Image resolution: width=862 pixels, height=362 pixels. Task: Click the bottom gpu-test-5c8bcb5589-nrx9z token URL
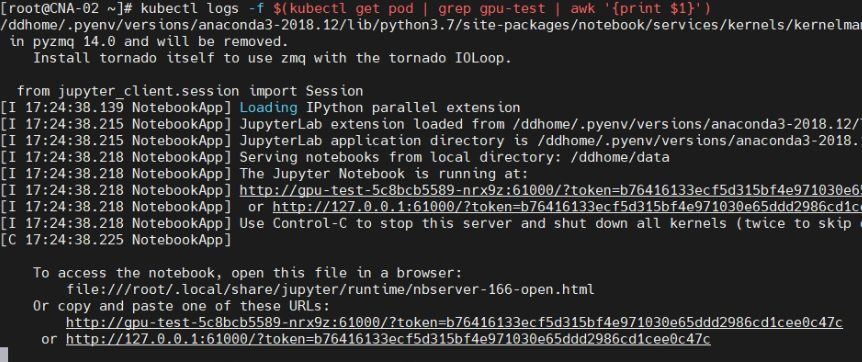coord(454,323)
